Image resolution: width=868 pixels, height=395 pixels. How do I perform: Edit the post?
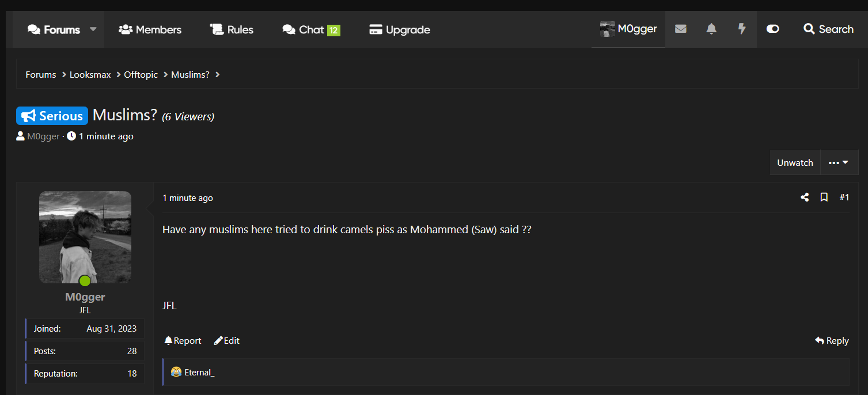(x=226, y=341)
